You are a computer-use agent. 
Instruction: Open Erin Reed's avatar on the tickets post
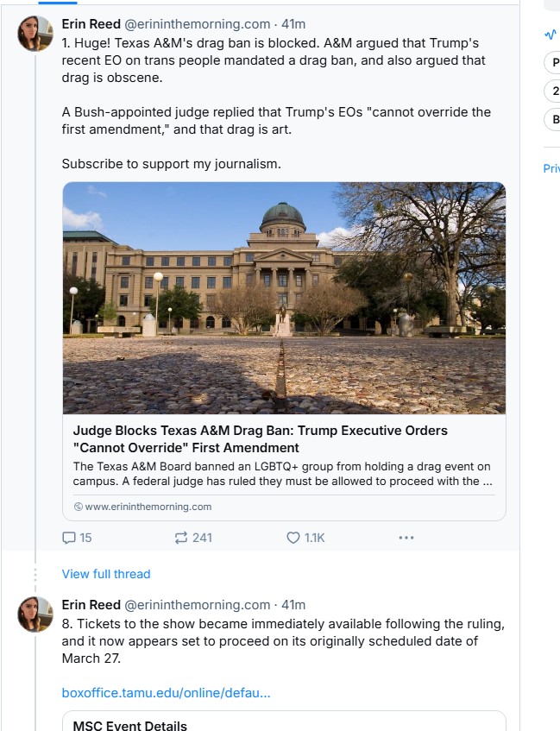pos(35,614)
